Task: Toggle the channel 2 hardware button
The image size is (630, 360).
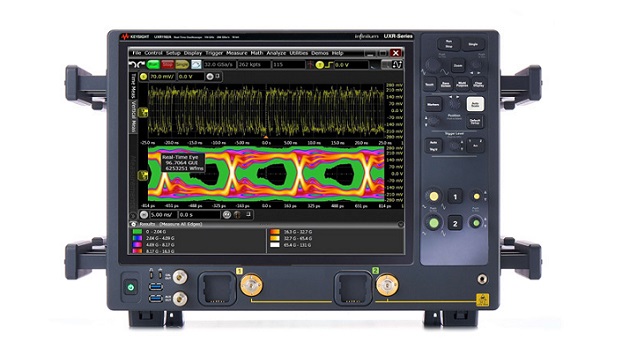Action: tap(455, 223)
